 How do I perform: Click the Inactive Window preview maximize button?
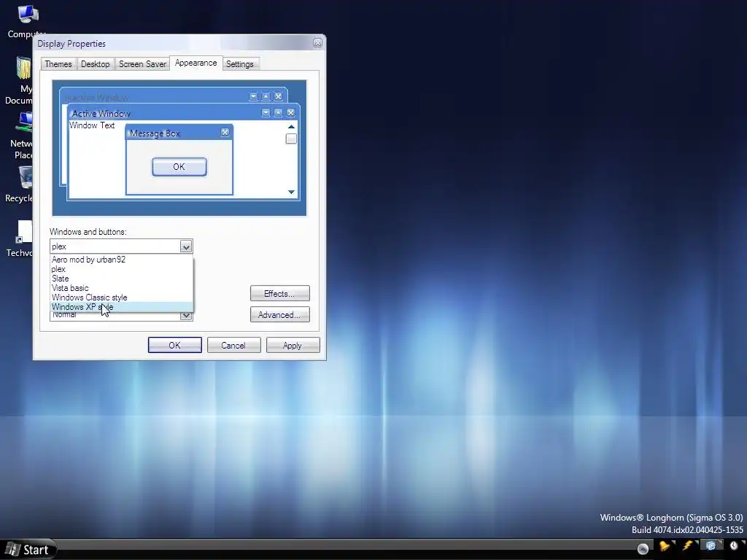266,96
